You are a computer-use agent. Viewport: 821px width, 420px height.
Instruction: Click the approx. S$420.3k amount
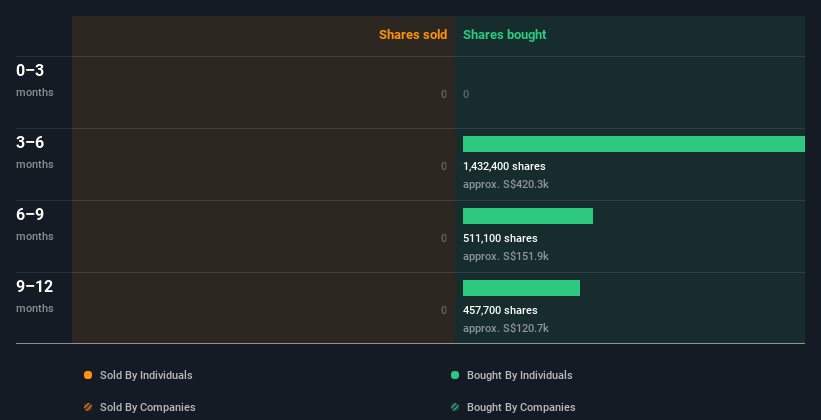(x=506, y=184)
